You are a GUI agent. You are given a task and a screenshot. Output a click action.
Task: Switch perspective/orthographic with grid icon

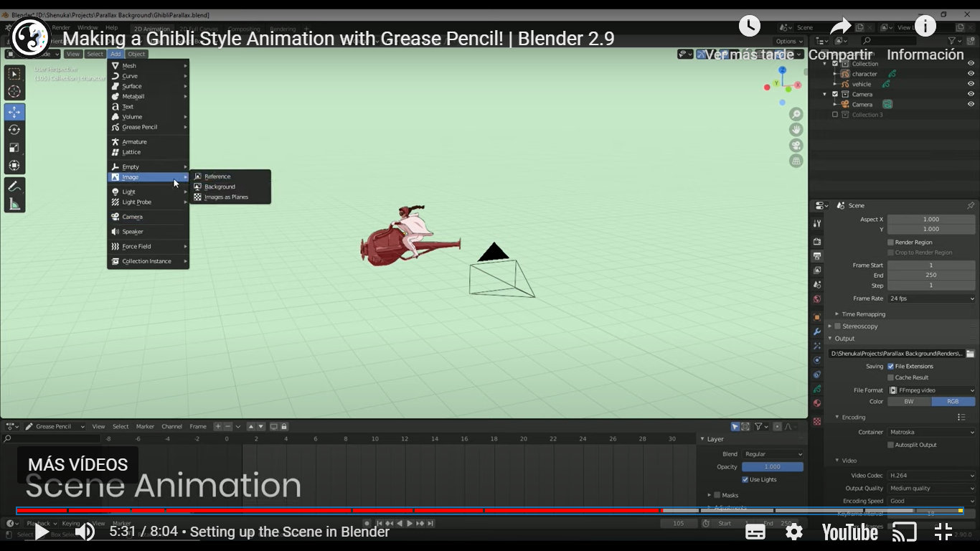tap(796, 161)
